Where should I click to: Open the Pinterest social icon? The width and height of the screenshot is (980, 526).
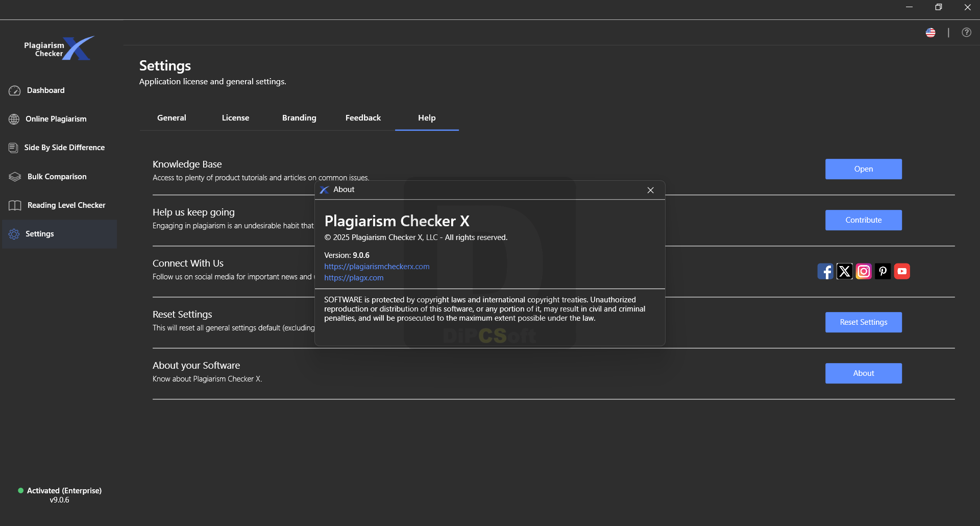point(883,271)
